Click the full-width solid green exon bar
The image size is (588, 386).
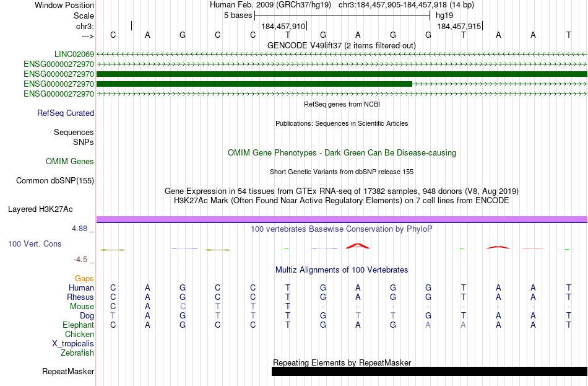pyautogui.click(x=342, y=74)
